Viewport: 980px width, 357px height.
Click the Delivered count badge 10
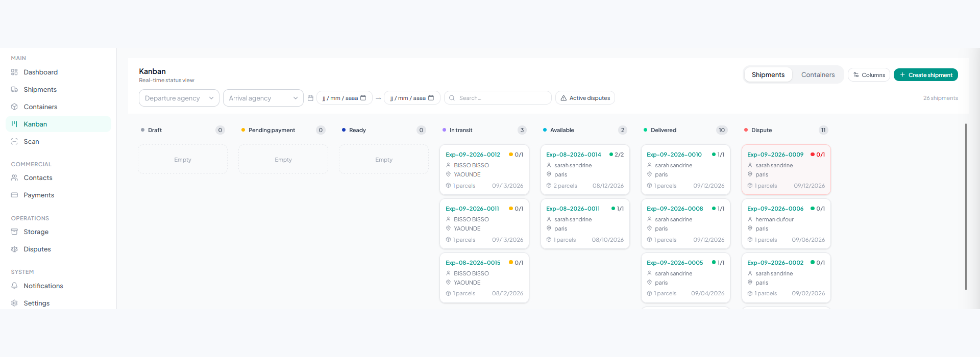coord(722,130)
